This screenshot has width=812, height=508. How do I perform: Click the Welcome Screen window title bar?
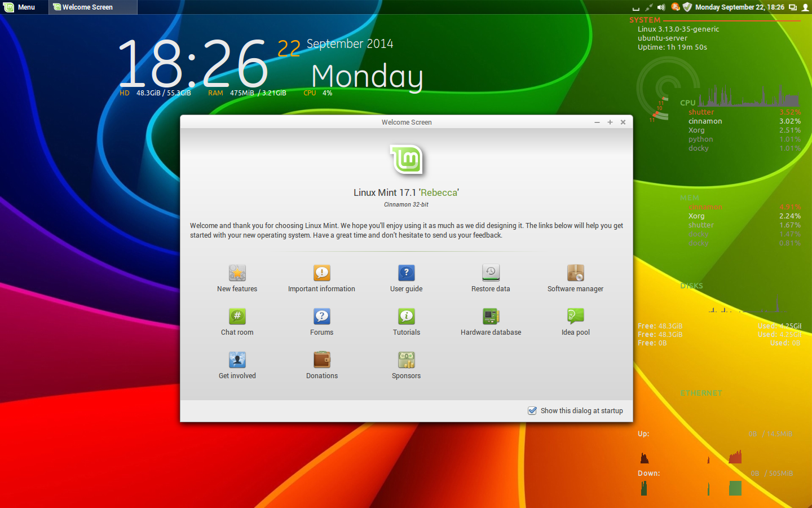tap(407, 122)
